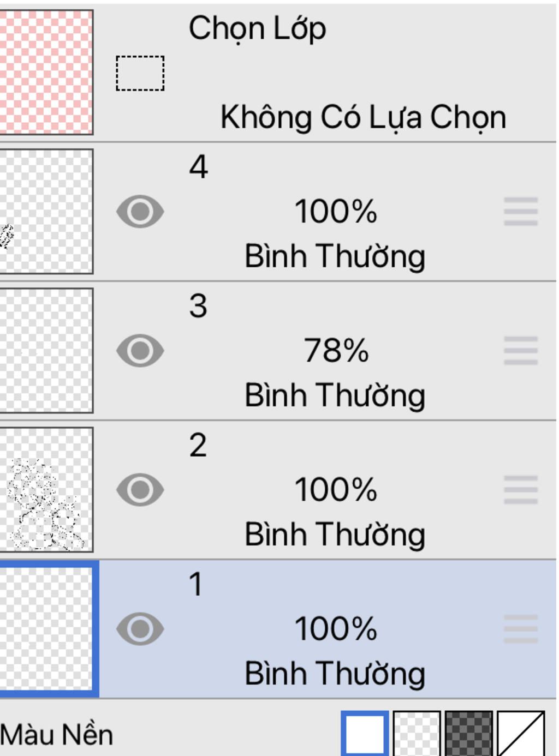The image size is (559, 756).
Task: Grab the reorder handle of layer 4
Action: pos(521,212)
